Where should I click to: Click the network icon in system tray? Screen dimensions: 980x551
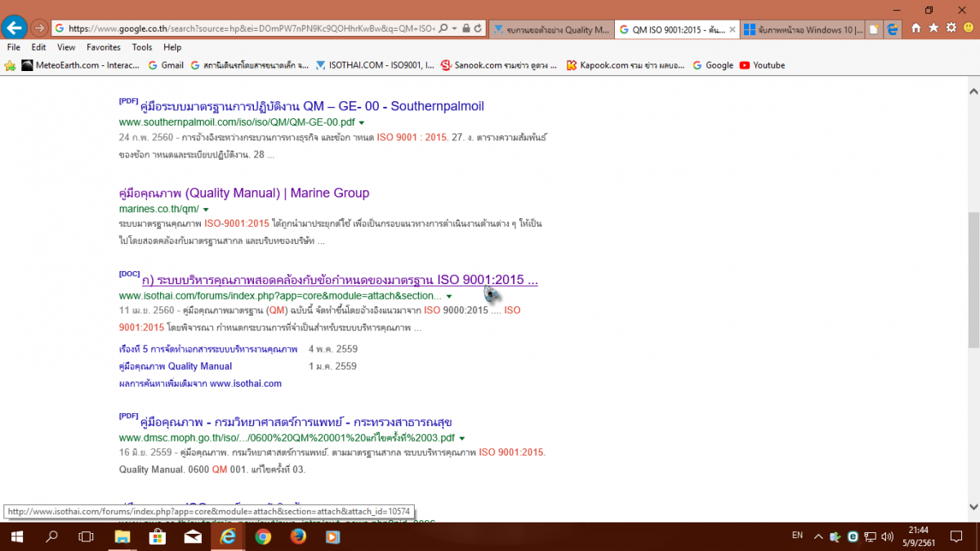[x=871, y=536]
